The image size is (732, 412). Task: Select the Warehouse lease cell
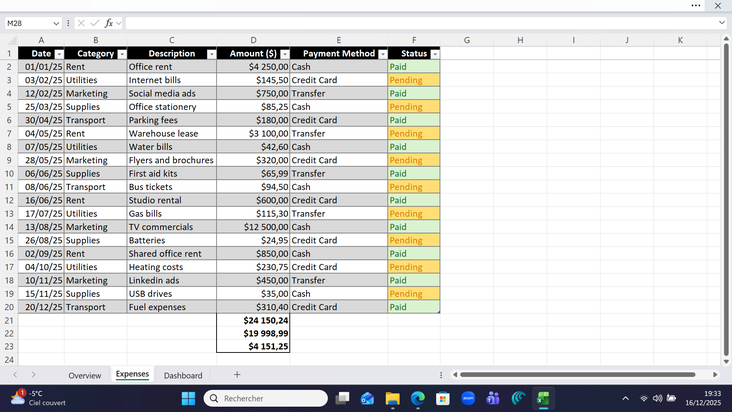172,133
